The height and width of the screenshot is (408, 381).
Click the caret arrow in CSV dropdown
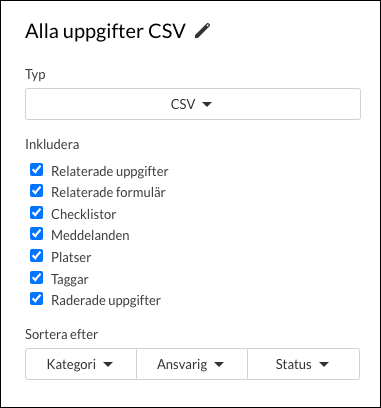click(207, 104)
